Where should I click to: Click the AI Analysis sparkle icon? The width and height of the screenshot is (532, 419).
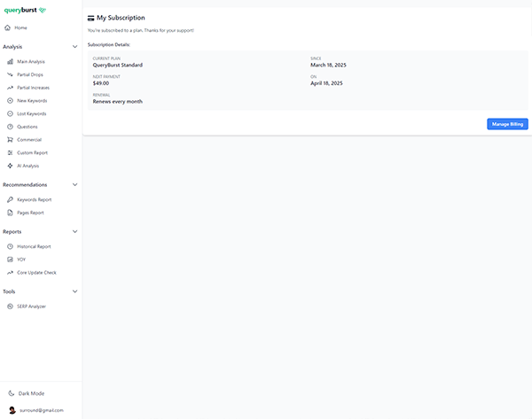click(10, 166)
